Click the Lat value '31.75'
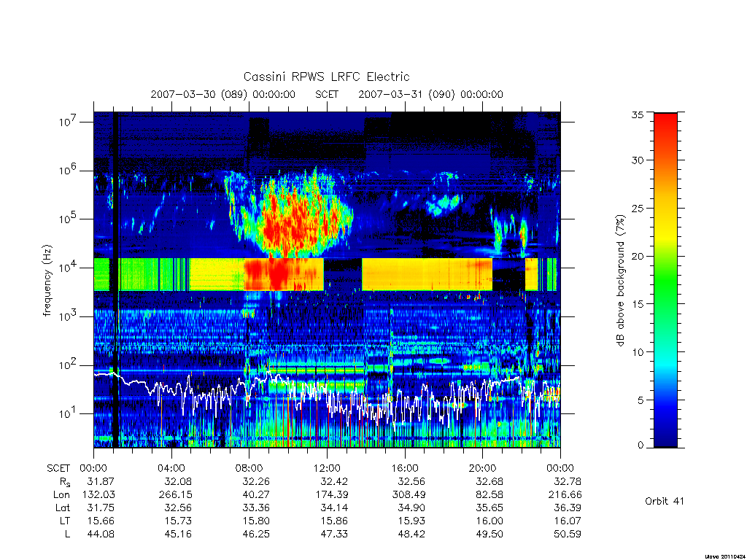This screenshot has height=560, width=747. pyautogui.click(x=101, y=507)
